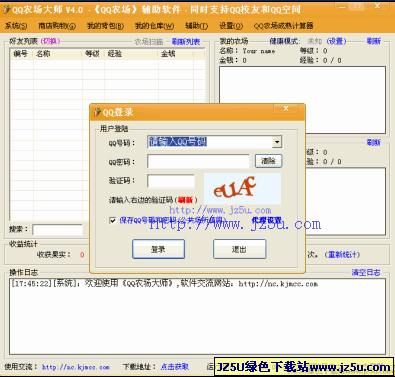
Task: Open the 我的背包(B) menu
Action: [x=105, y=26]
